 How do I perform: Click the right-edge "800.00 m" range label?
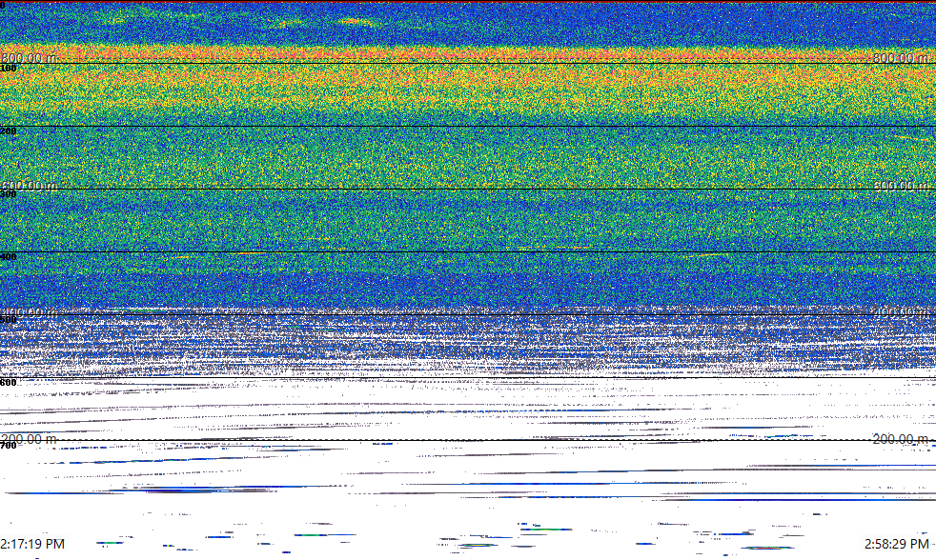click(x=901, y=58)
